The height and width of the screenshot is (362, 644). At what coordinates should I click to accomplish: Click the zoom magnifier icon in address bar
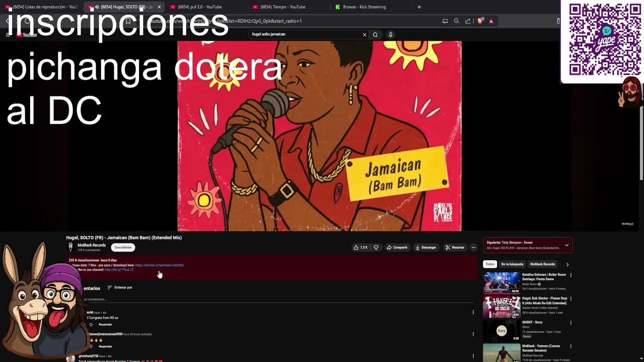click(456, 21)
